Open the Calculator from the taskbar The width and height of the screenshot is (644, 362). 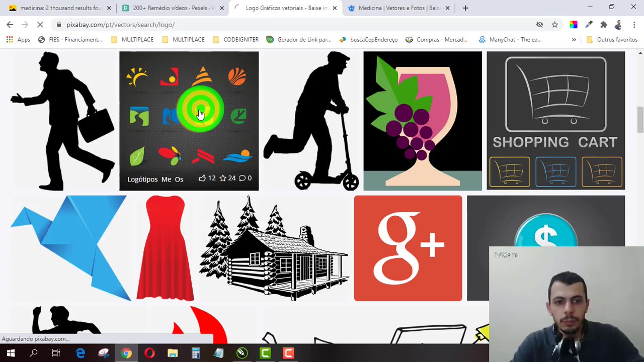(196, 353)
